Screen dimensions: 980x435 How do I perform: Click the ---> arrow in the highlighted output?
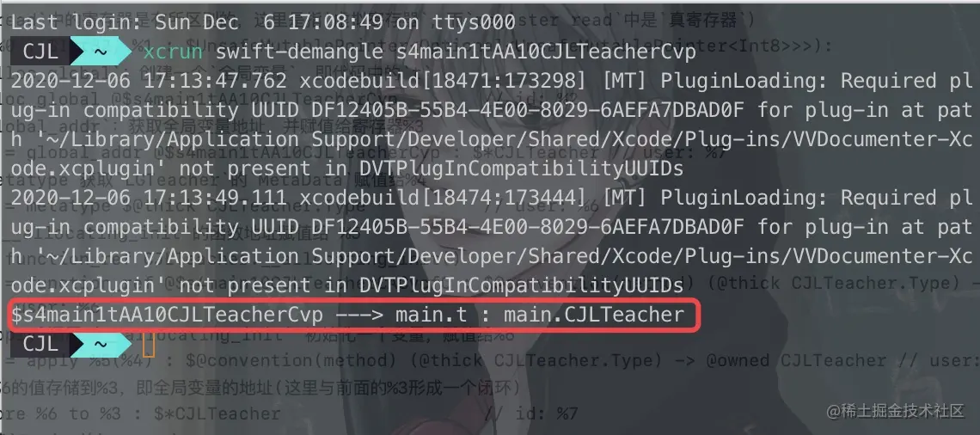(359, 315)
